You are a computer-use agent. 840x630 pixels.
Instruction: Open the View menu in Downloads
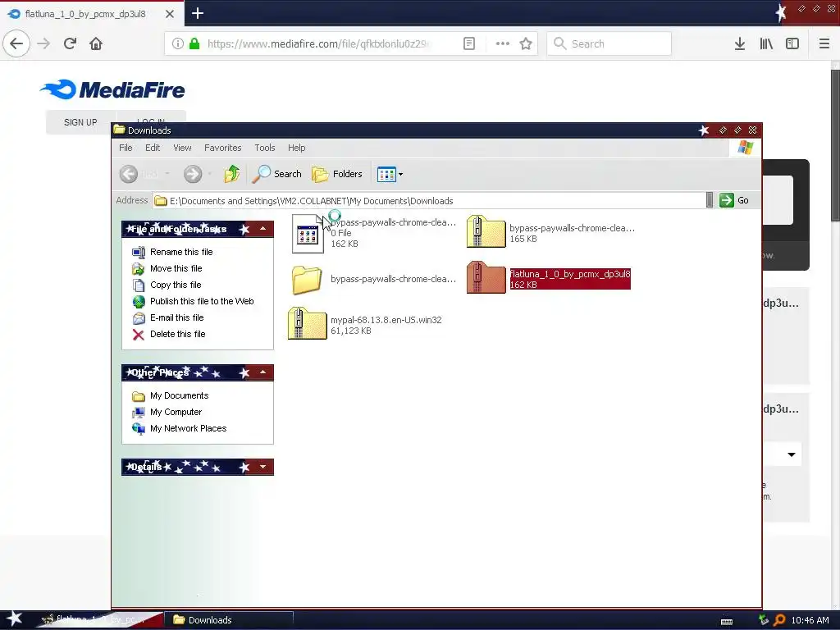point(182,148)
